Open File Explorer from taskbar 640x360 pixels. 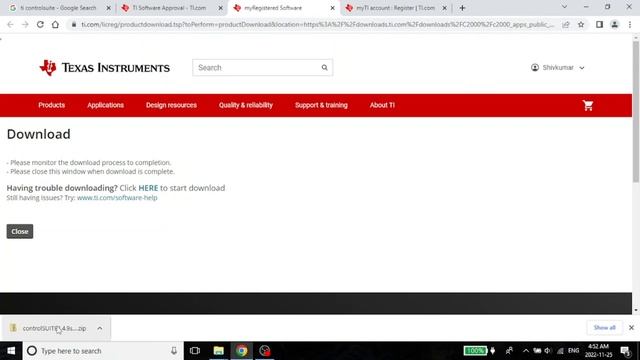pos(218,351)
